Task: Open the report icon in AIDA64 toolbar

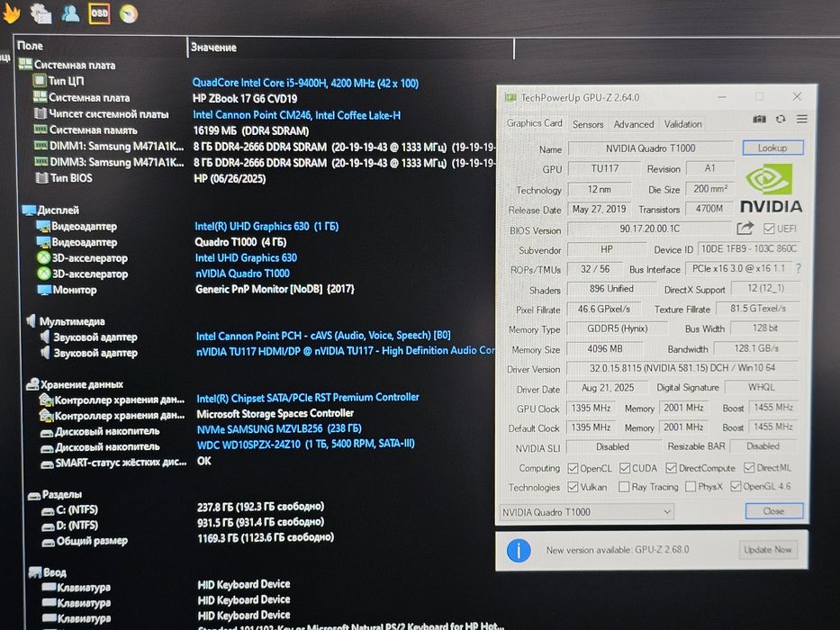Action: point(41,13)
